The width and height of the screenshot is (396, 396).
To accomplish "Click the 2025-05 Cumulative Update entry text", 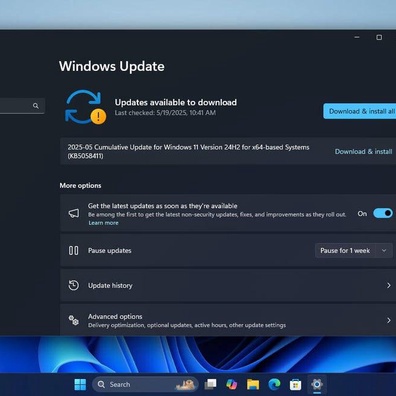I will 188,151.
